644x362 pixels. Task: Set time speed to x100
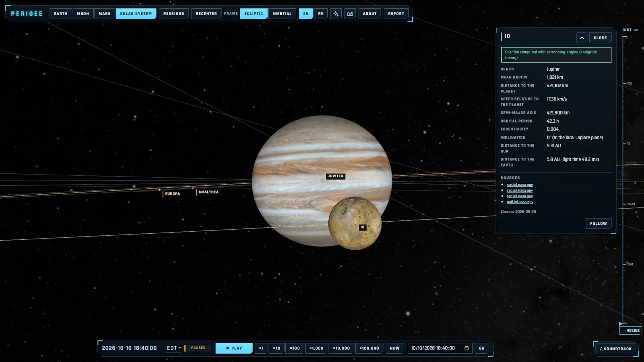click(x=295, y=348)
